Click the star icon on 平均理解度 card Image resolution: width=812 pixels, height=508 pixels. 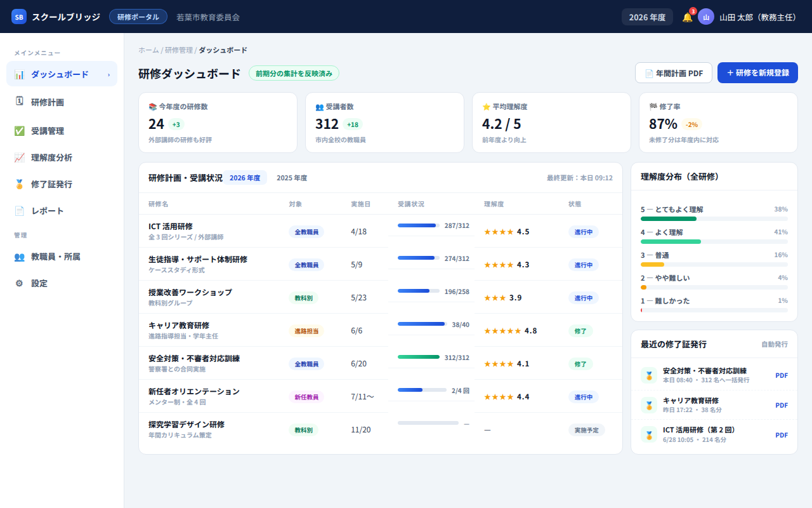coord(486,107)
